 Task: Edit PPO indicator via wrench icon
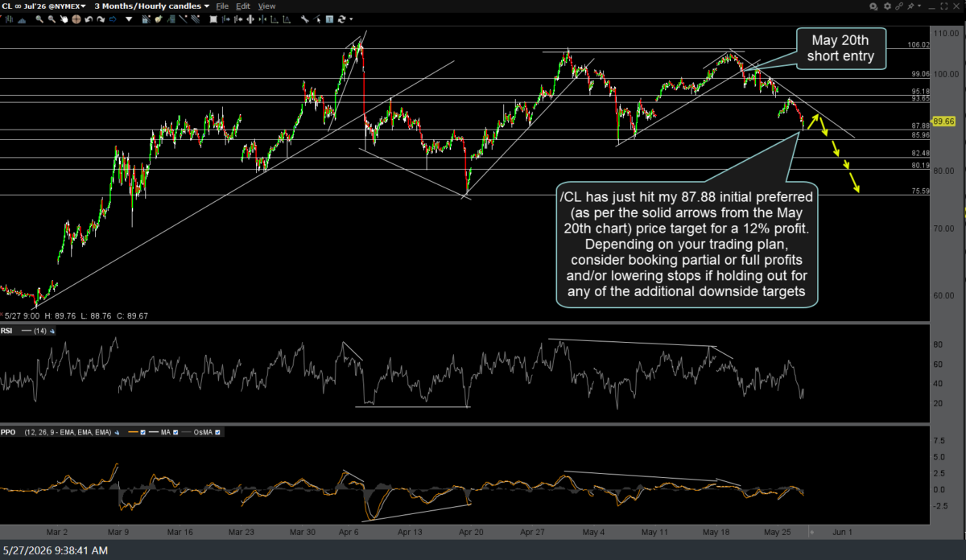117,432
